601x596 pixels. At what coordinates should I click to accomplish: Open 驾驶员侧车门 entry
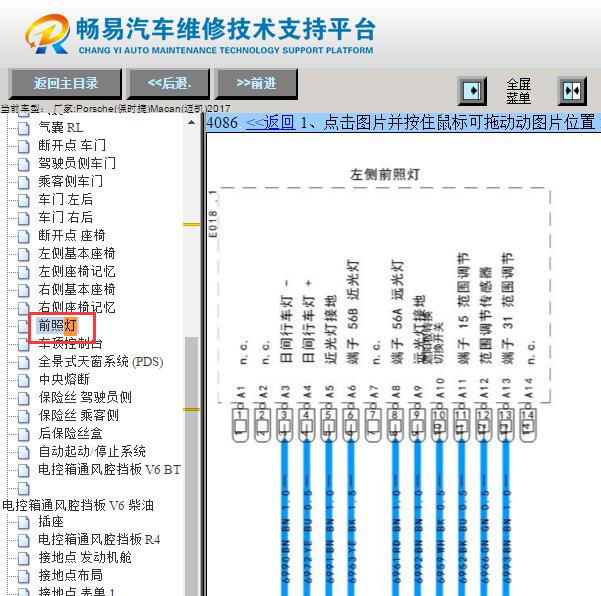(77, 163)
